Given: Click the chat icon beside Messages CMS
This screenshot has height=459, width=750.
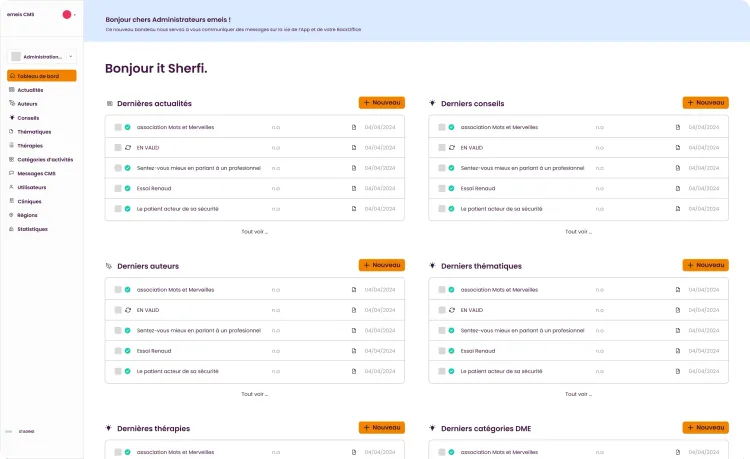Looking at the screenshot, I should coord(11,173).
